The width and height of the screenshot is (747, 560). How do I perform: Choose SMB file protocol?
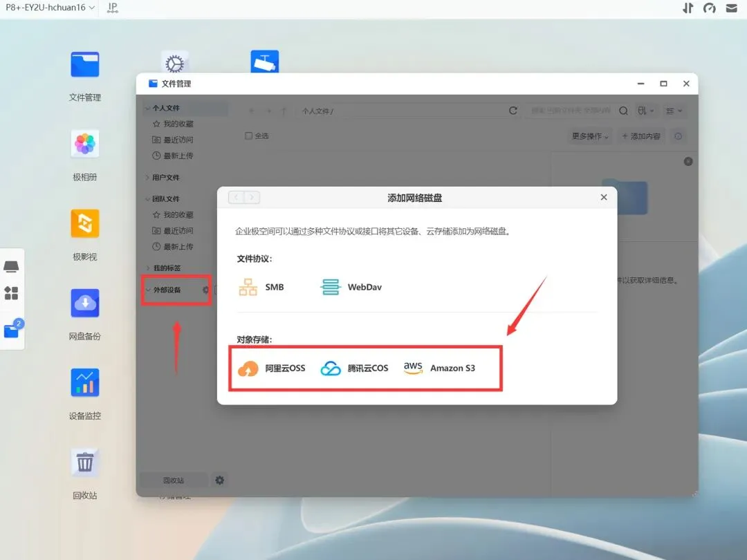(x=261, y=287)
